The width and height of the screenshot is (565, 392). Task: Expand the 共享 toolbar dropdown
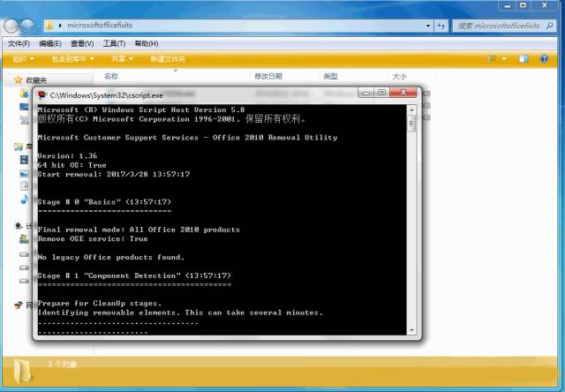[122, 59]
